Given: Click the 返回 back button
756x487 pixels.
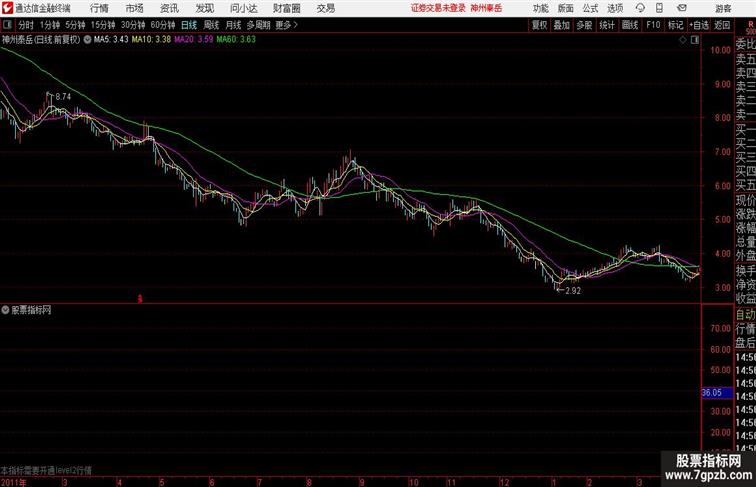Looking at the screenshot, I should click(x=722, y=25).
